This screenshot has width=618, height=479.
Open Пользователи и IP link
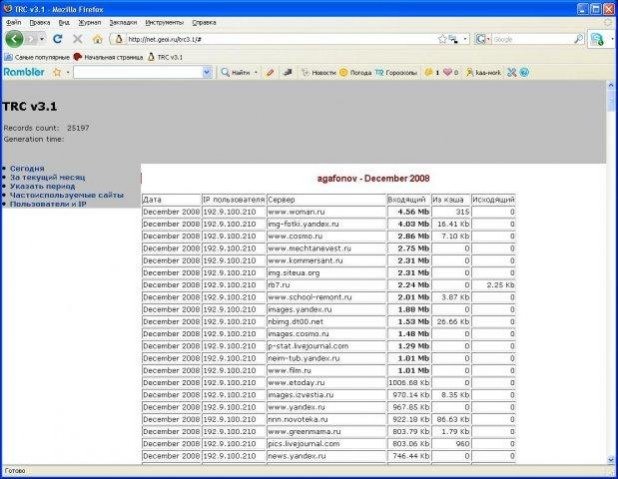click(x=48, y=204)
